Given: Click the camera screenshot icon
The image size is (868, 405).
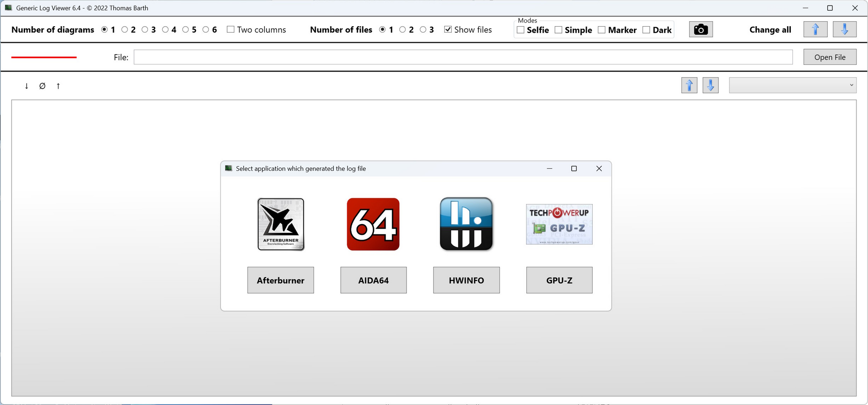Looking at the screenshot, I should point(701,30).
